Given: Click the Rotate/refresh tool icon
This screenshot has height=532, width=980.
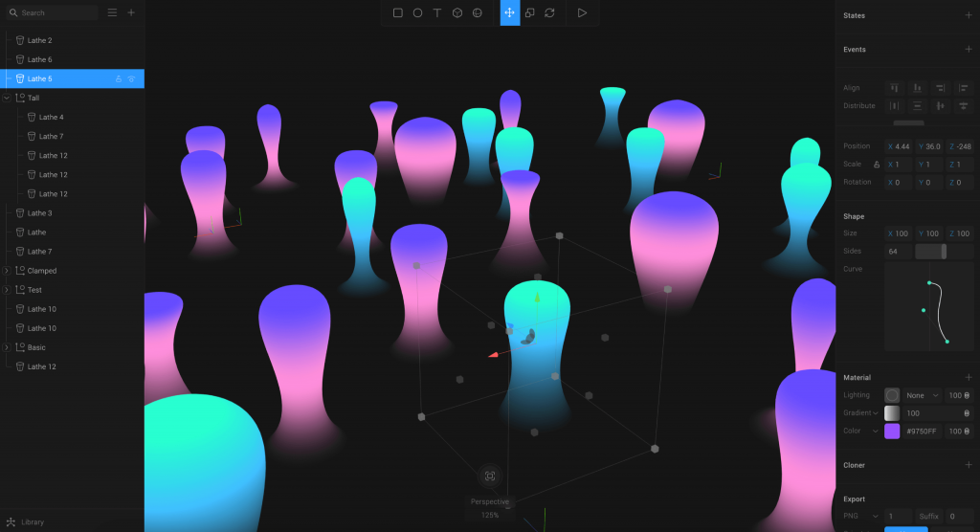Looking at the screenshot, I should (x=549, y=13).
